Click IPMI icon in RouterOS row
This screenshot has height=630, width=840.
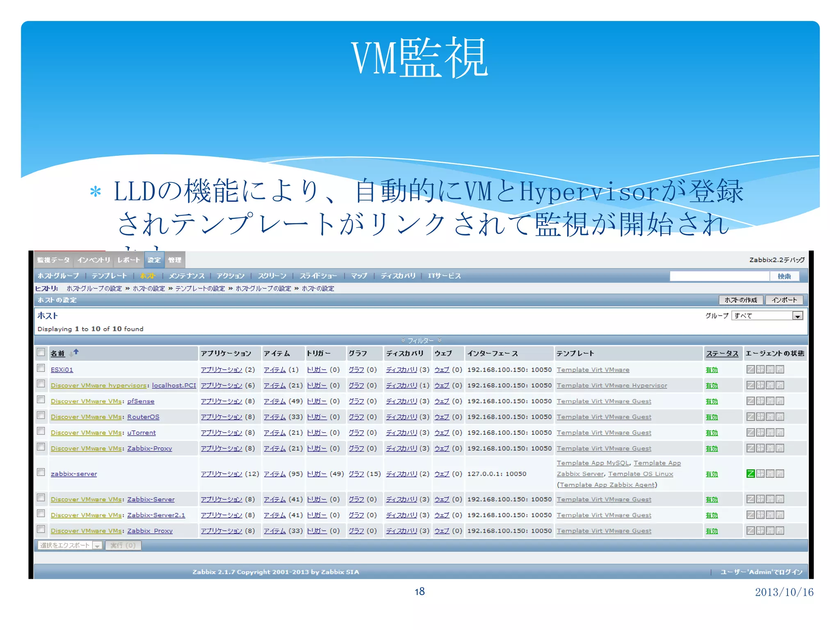click(780, 417)
